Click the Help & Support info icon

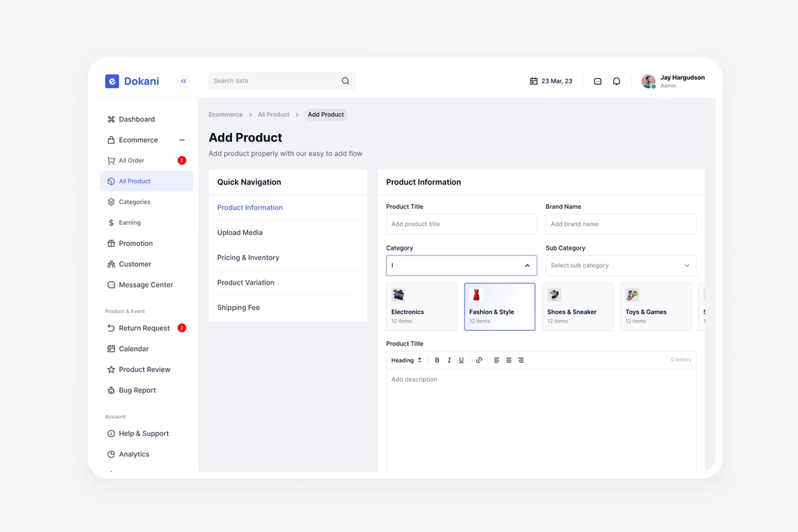[x=111, y=434]
